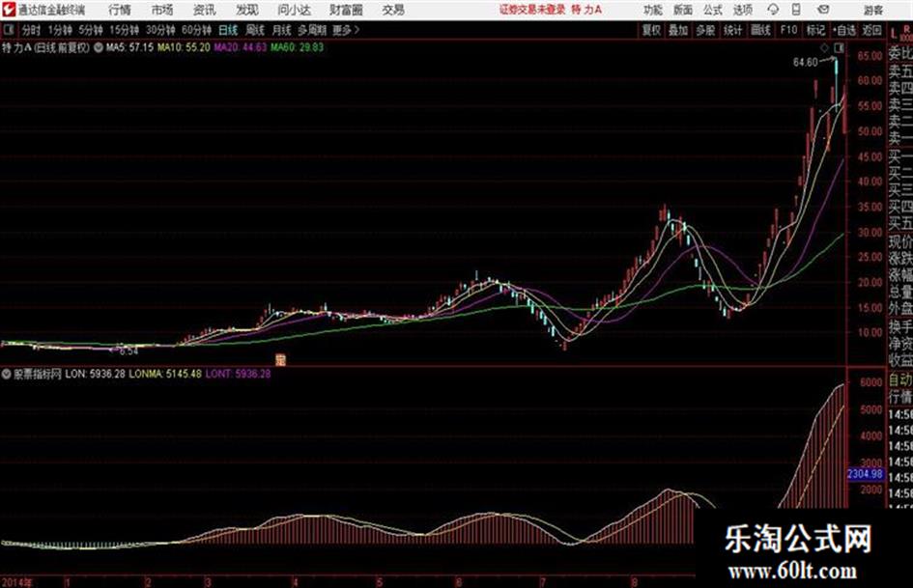Select the 月线 monthly period tab
Viewport: 913px width, 588px height.
click(x=282, y=30)
